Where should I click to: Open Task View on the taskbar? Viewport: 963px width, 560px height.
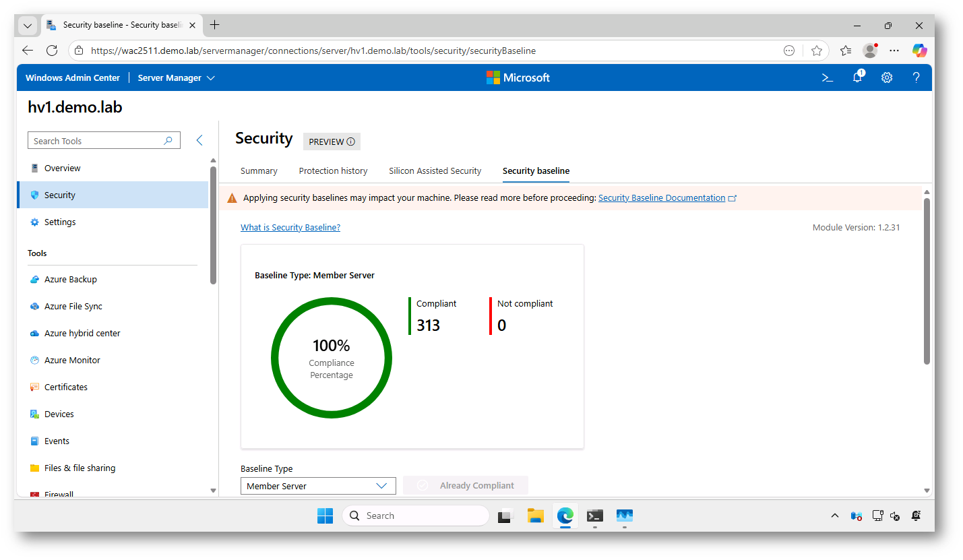coord(506,516)
